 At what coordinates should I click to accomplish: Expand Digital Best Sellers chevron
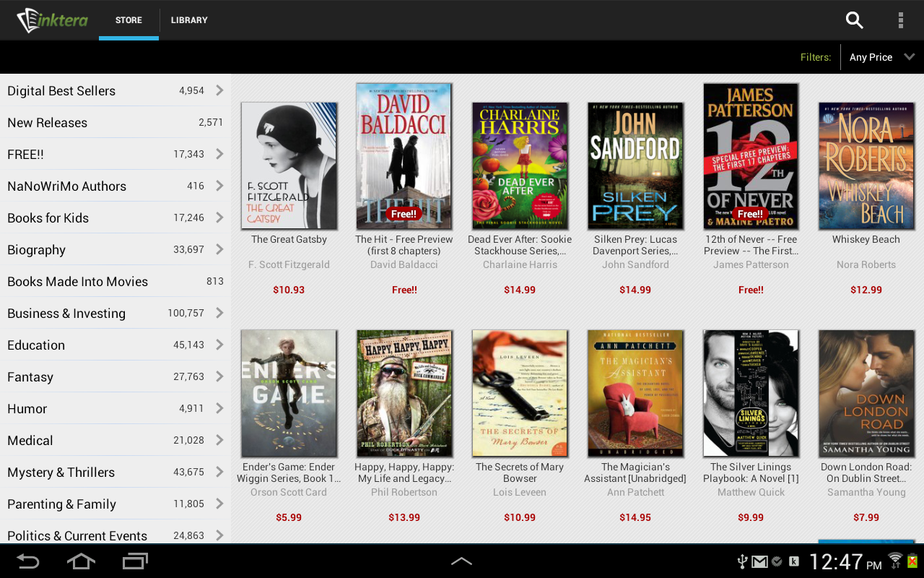[x=219, y=90]
